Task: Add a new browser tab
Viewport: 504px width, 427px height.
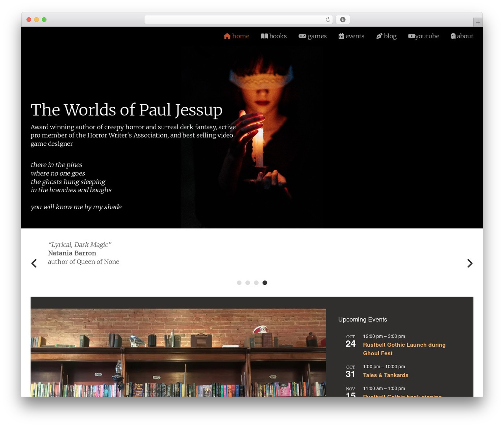Action: coord(478,22)
